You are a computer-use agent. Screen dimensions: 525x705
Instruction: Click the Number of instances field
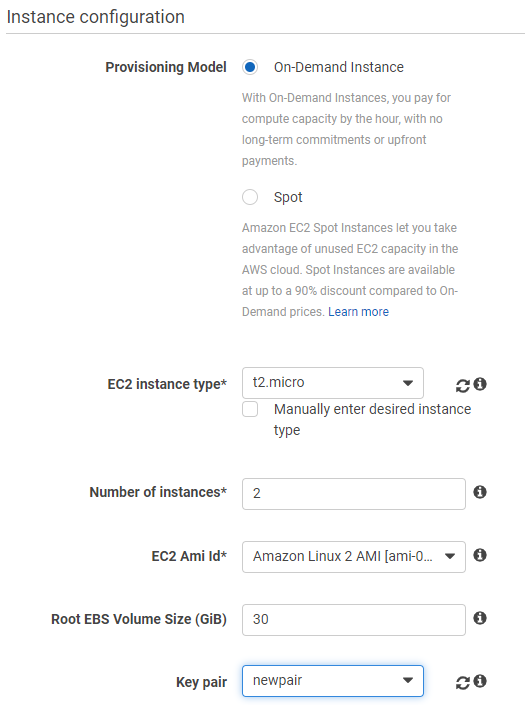[354, 494]
